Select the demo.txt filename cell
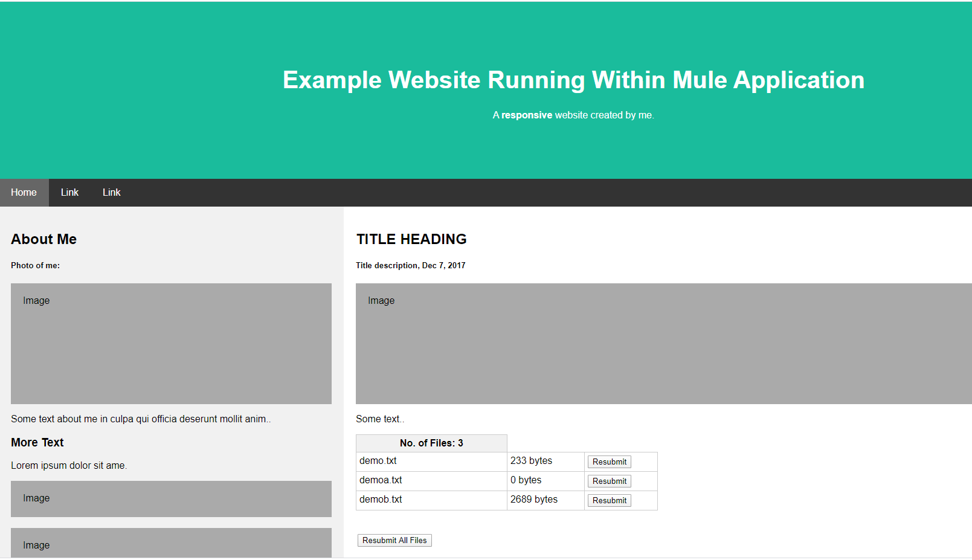The width and height of the screenshot is (972, 560). pos(431,462)
